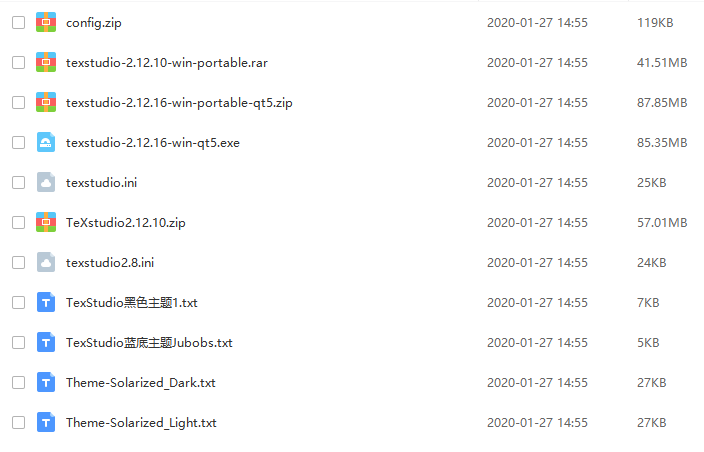Screen dimensions: 704x452
Task: Click the texstudio-2.12.16-win-qt5.exe application icon
Action: coord(46,142)
